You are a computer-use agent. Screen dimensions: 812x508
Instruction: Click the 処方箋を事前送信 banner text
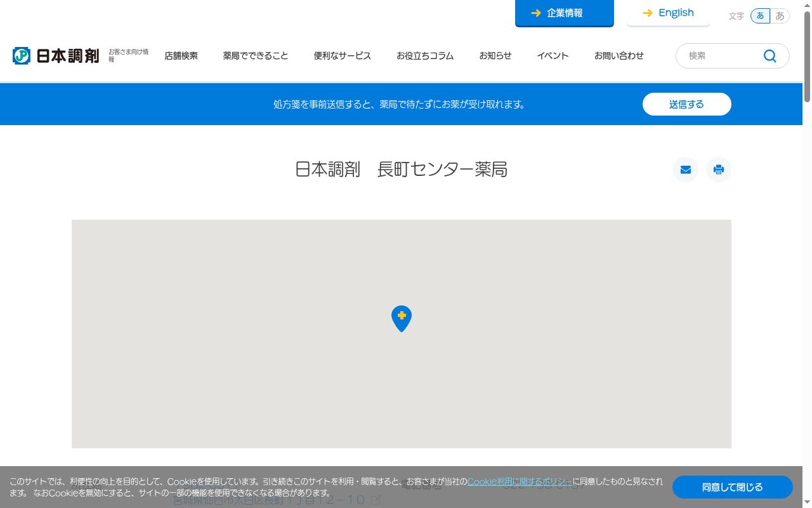pyautogui.click(x=401, y=104)
